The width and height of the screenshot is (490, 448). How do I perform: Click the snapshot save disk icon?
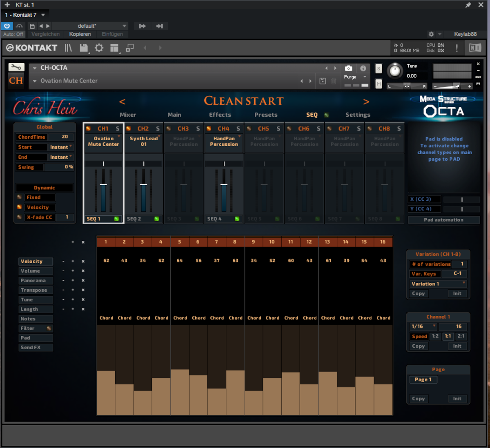click(323, 81)
